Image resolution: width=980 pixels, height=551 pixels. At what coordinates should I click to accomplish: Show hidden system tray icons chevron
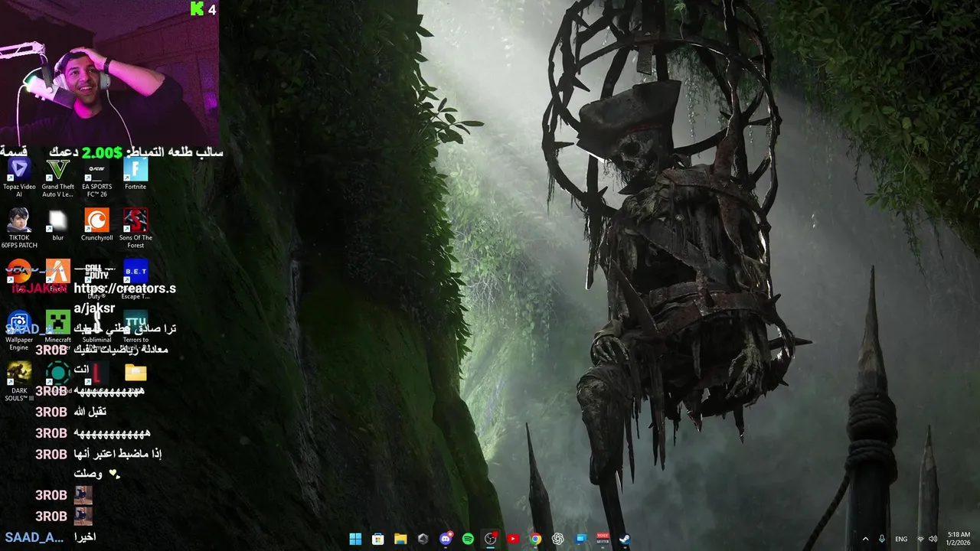pyautogui.click(x=866, y=539)
